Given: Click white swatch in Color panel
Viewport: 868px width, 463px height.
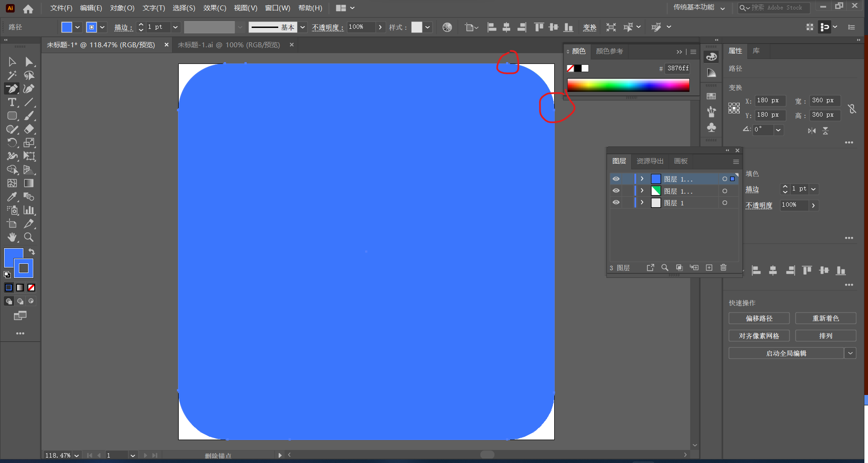Looking at the screenshot, I should tap(585, 68).
